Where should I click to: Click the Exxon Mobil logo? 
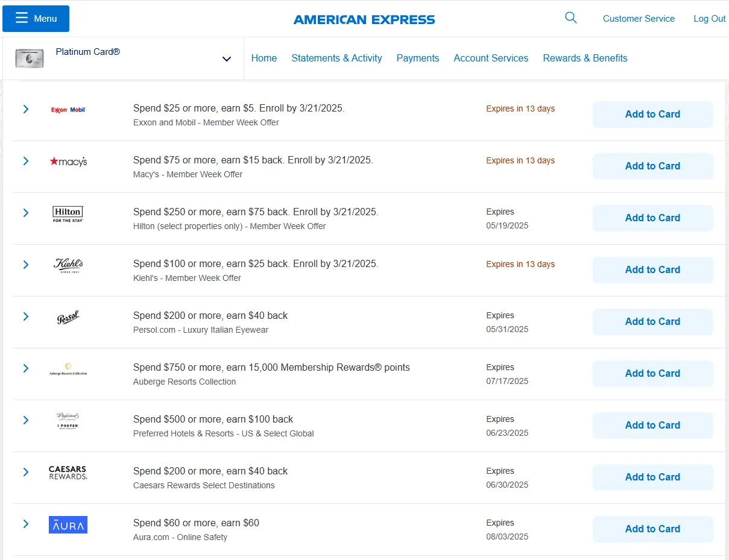[68, 110]
